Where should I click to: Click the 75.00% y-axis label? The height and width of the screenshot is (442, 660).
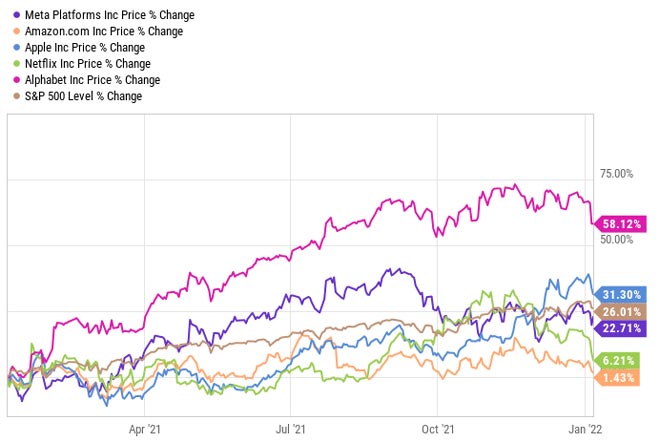[x=616, y=173]
